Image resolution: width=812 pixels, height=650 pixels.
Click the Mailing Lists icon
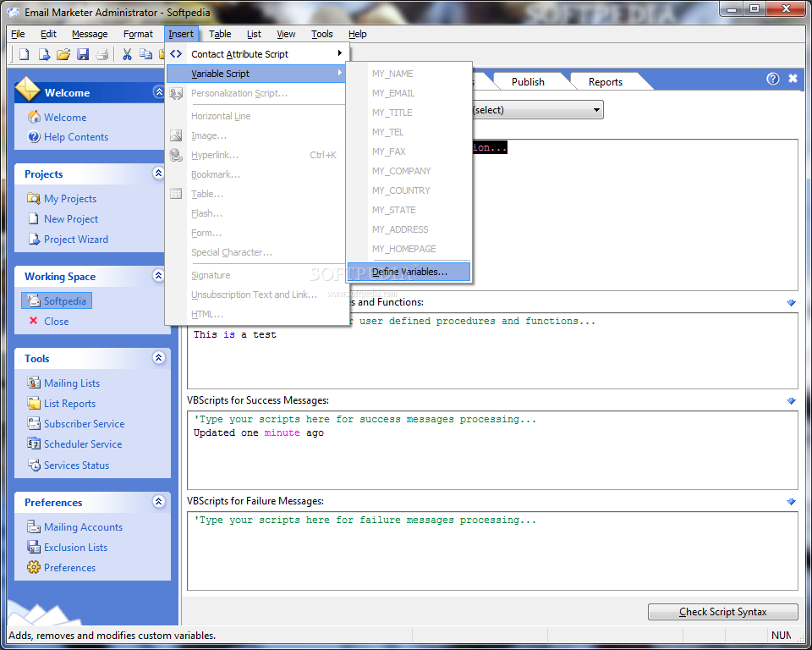click(34, 383)
